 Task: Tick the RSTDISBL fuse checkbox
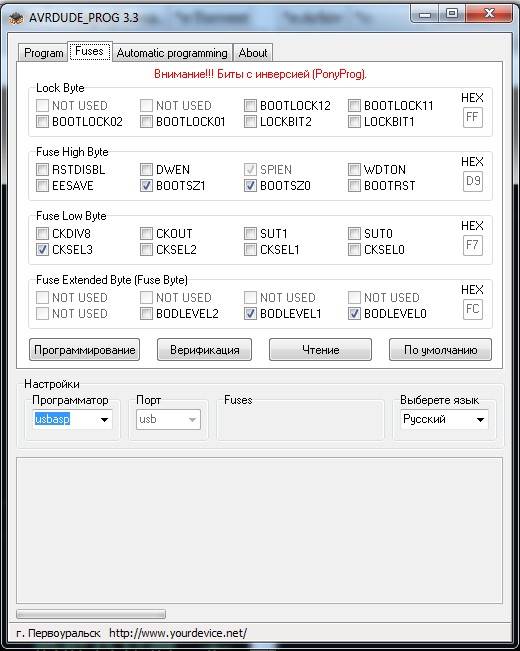(x=42, y=169)
